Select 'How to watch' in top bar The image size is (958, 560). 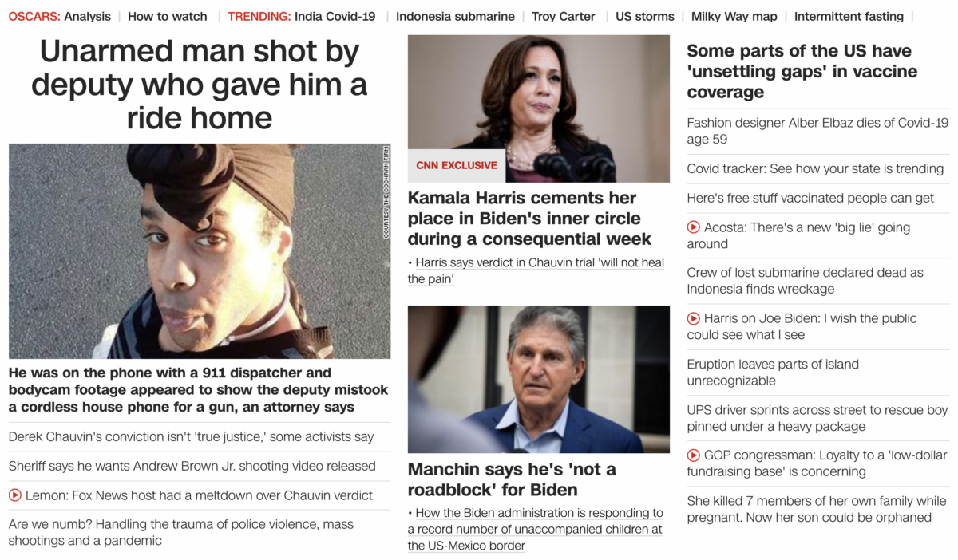168,16
